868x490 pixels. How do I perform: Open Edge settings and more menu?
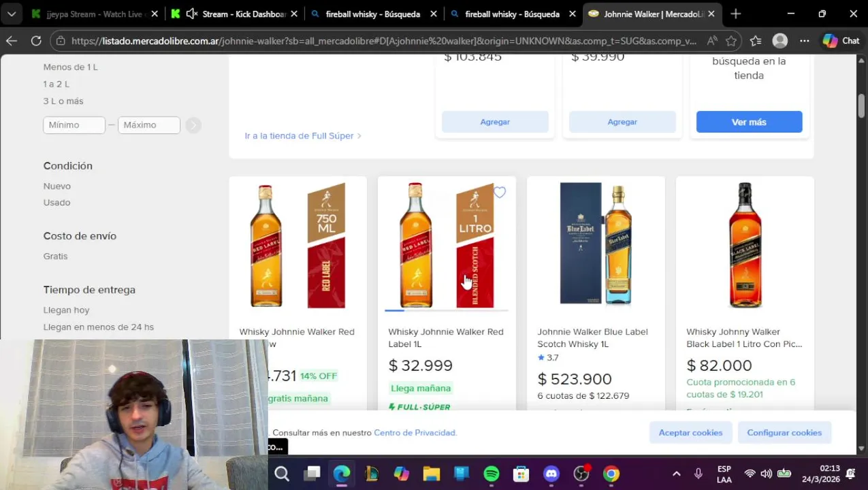tap(805, 41)
